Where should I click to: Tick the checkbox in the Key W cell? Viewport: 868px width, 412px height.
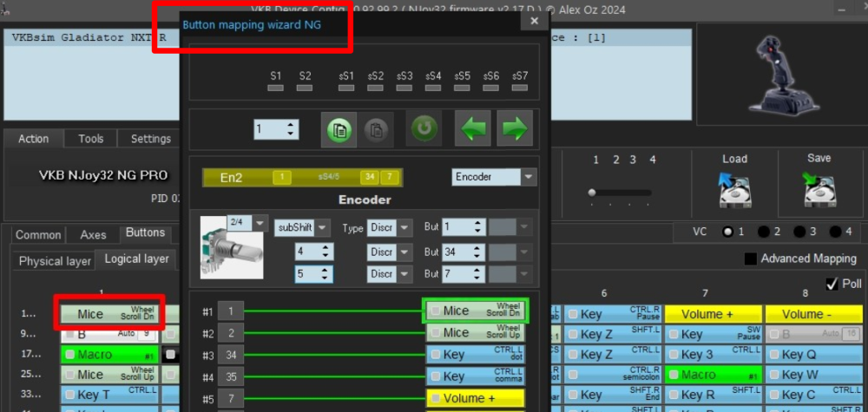tap(774, 375)
